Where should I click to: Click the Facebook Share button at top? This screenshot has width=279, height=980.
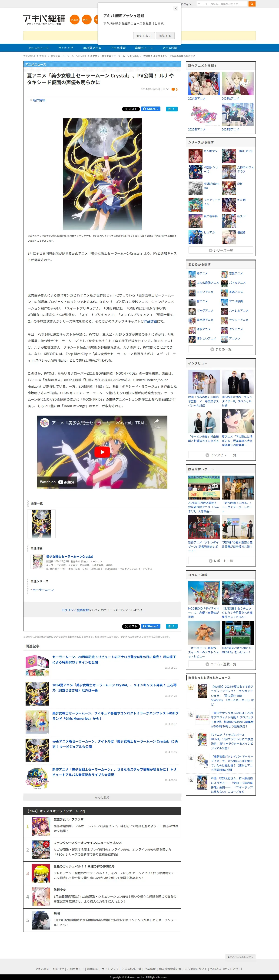pyautogui.click(x=151, y=109)
